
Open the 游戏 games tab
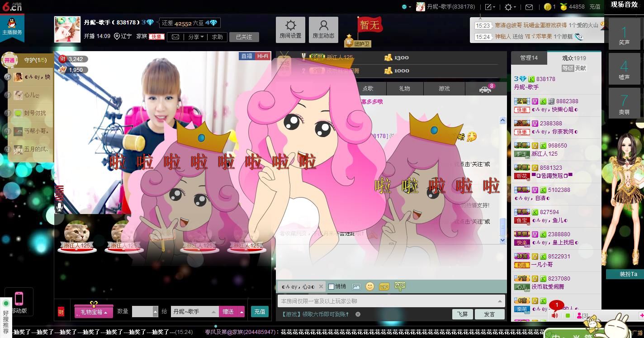[x=444, y=89]
